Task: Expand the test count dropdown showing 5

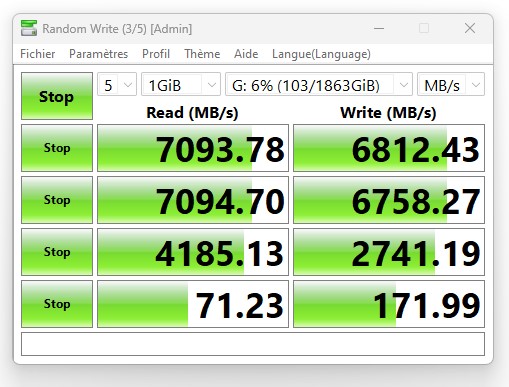Action: pos(117,84)
